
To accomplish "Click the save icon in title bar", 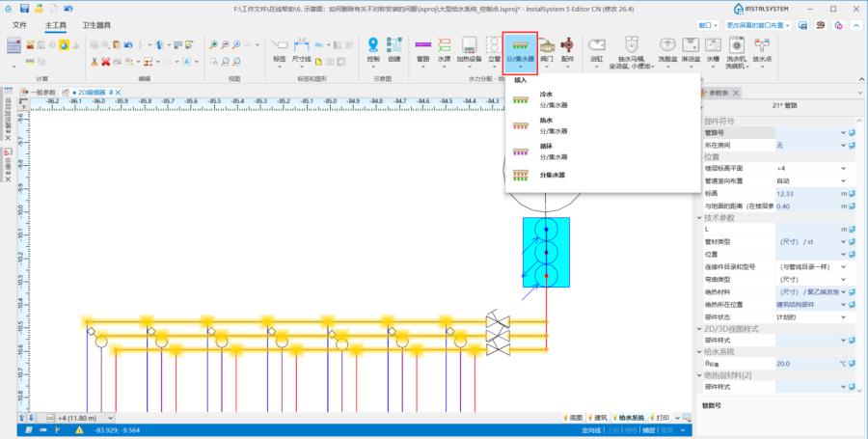I will [x=22, y=9].
